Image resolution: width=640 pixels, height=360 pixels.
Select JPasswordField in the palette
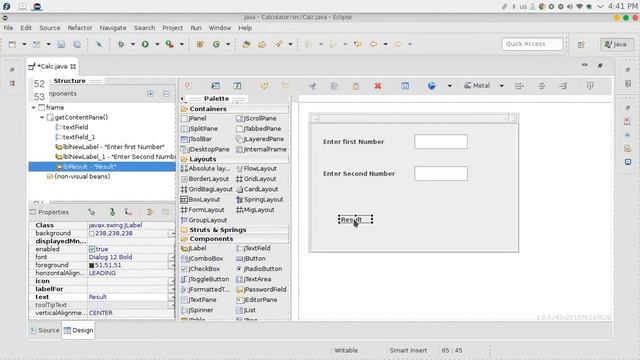click(261, 289)
